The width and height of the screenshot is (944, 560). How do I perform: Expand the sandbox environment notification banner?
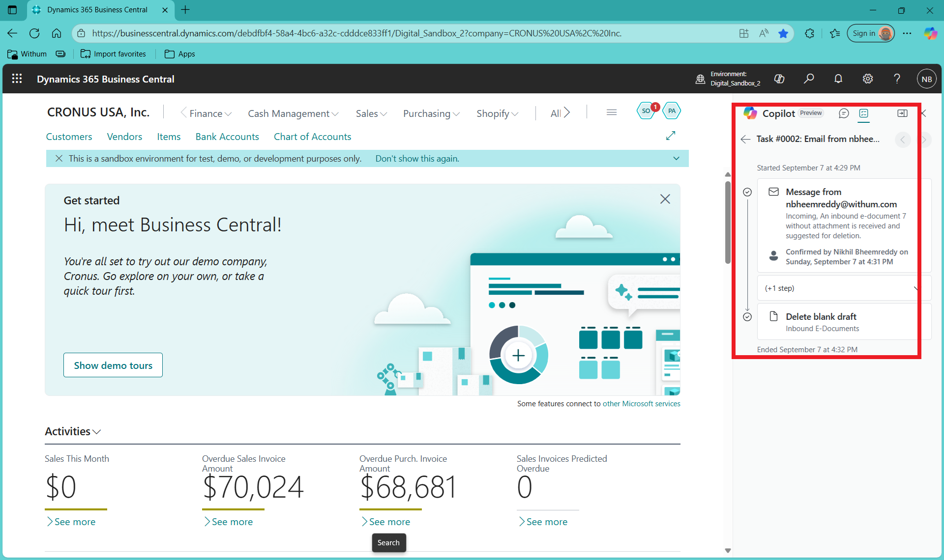[x=677, y=158]
